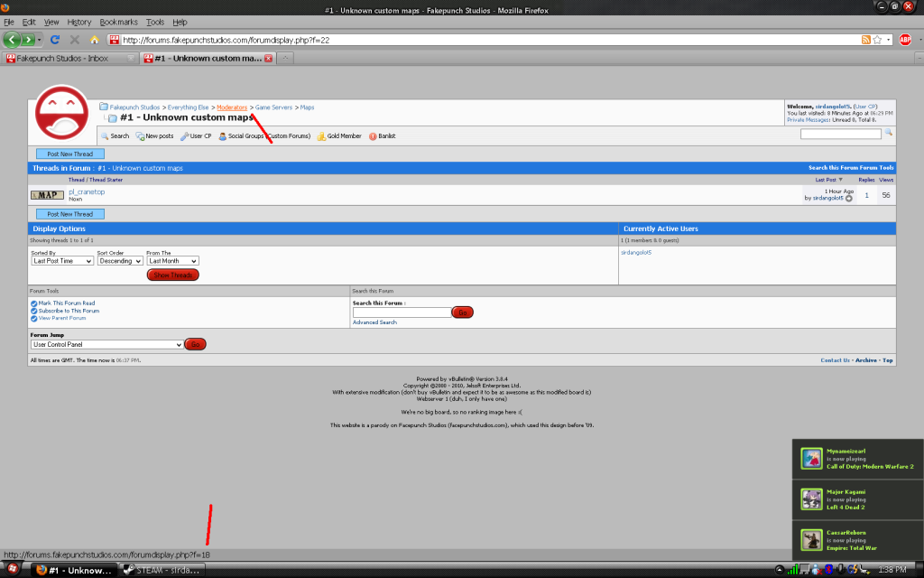Go to the Firefox Home page icon
This screenshot has height=578, width=924.
(x=94, y=40)
